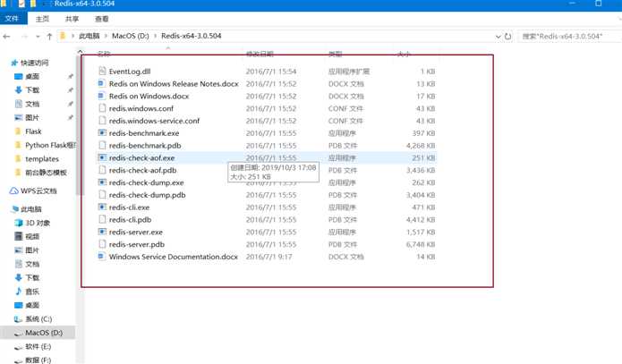Click redis.windows.conf file icon
Screen dimensions: 622x364
(102, 108)
